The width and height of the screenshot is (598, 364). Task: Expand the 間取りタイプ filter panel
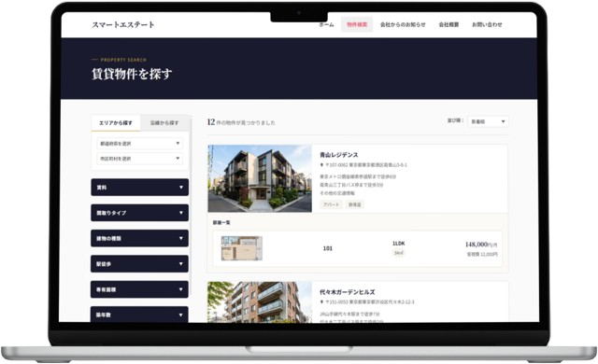click(x=139, y=213)
